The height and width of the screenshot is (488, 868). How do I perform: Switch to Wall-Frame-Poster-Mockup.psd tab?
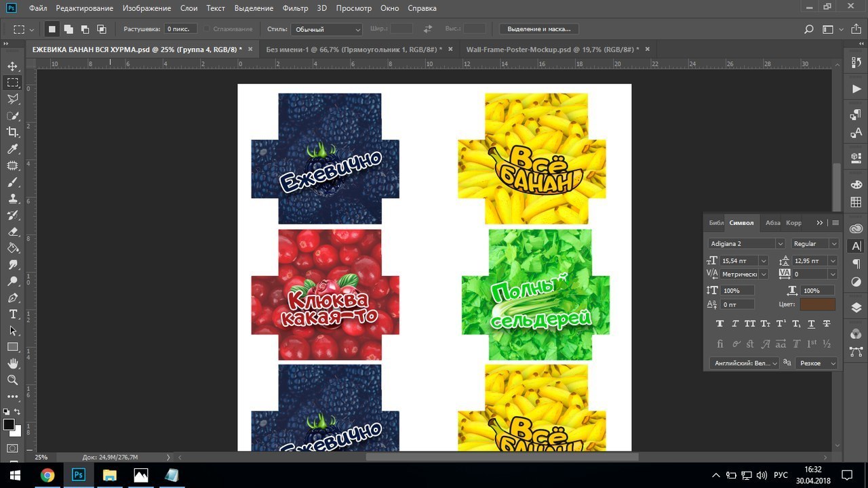coord(553,49)
